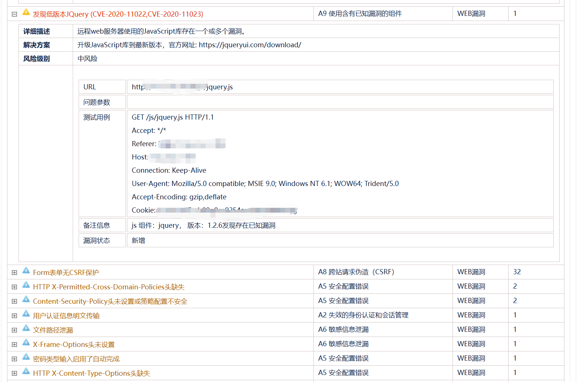Click the 密码类型输入启用了自动完成 title link

[76, 359]
